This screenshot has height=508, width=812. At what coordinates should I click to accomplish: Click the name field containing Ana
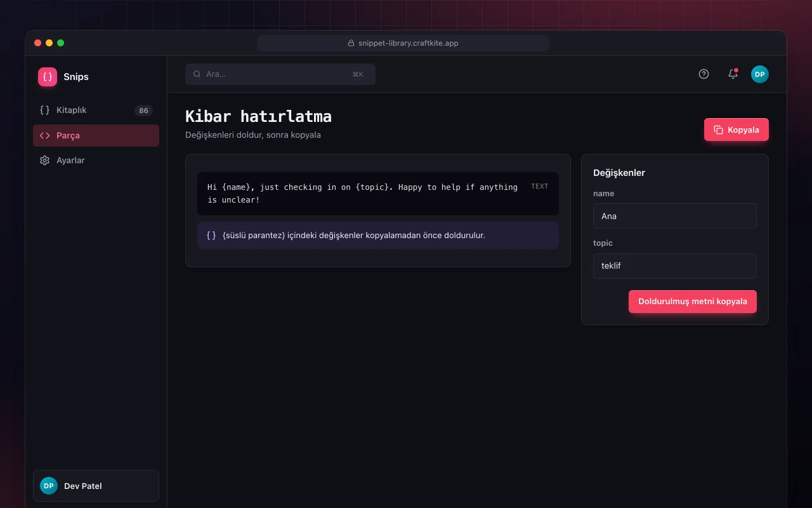[x=675, y=216]
